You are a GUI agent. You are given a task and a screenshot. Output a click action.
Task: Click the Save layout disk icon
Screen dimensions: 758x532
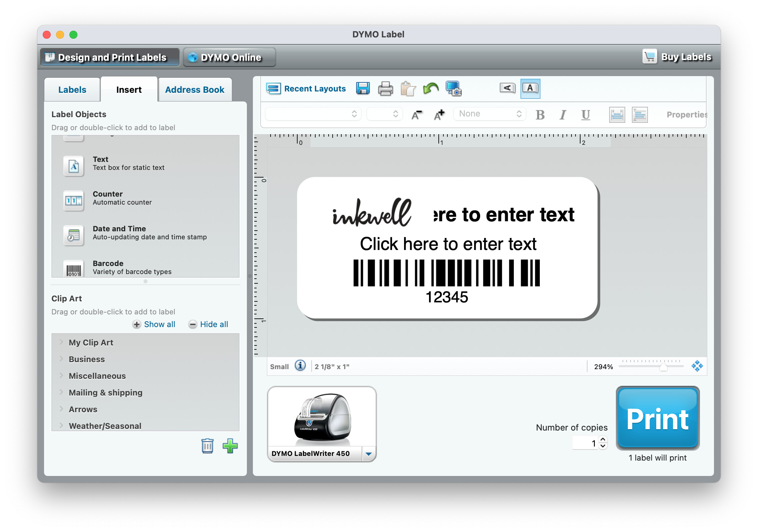363,88
